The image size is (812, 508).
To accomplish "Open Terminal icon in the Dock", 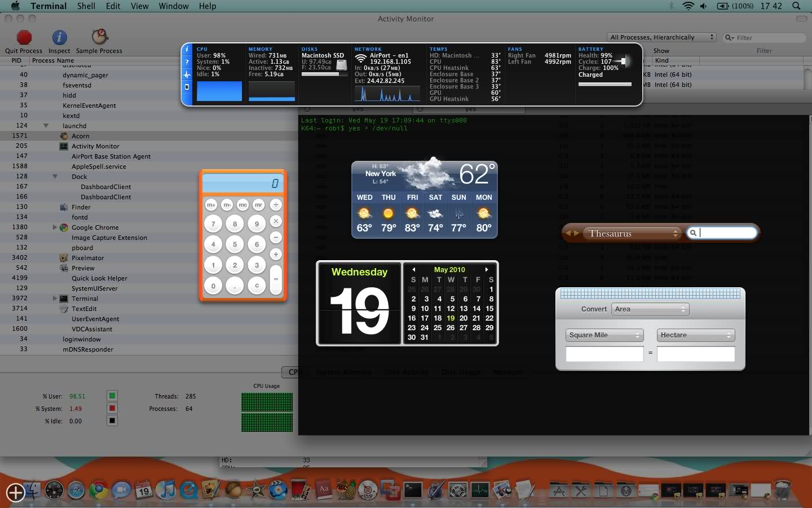I will pyautogui.click(x=412, y=489).
